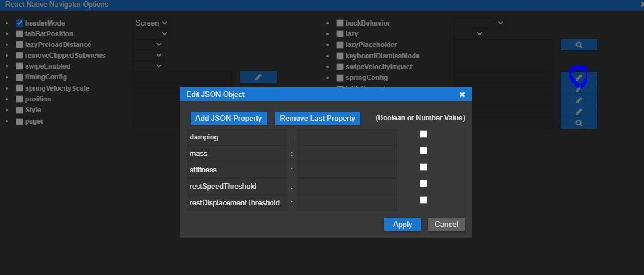Click the Add JSON Property button

click(228, 118)
